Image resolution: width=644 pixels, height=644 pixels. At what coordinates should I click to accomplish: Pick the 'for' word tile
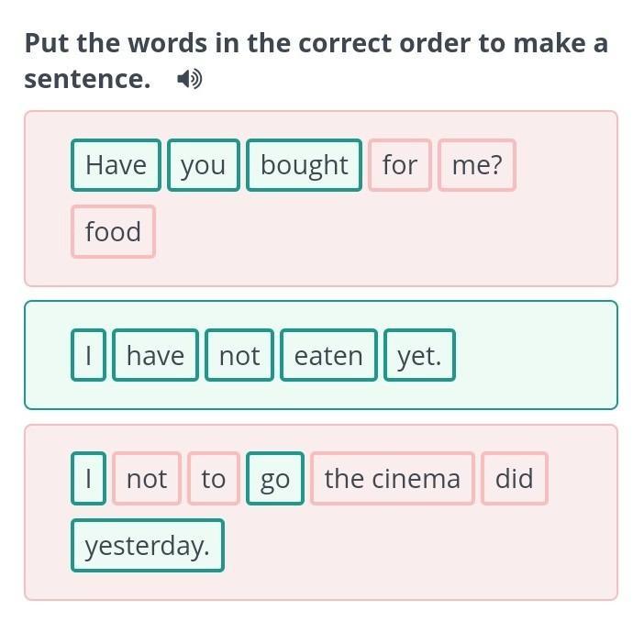coord(399,165)
